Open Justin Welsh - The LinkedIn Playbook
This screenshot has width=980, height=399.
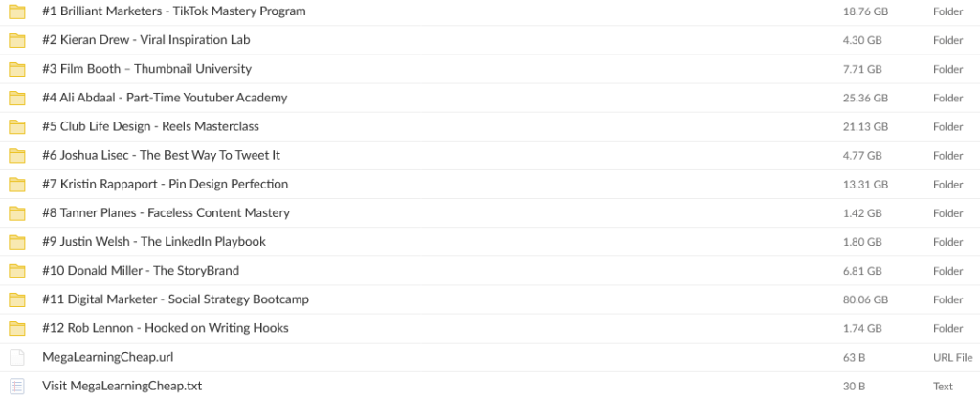pyautogui.click(x=154, y=242)
